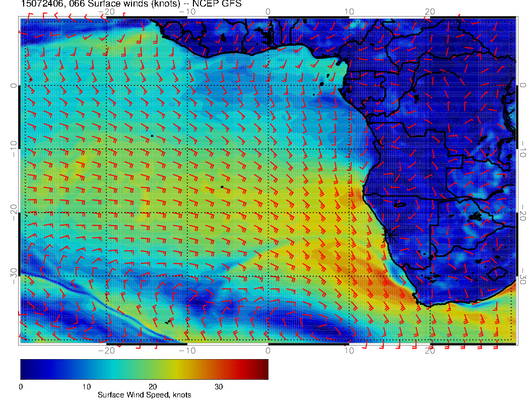Click the Ascension Island dot near 8°S
This screenshot has width=532, height=411.
coord(152,135)
